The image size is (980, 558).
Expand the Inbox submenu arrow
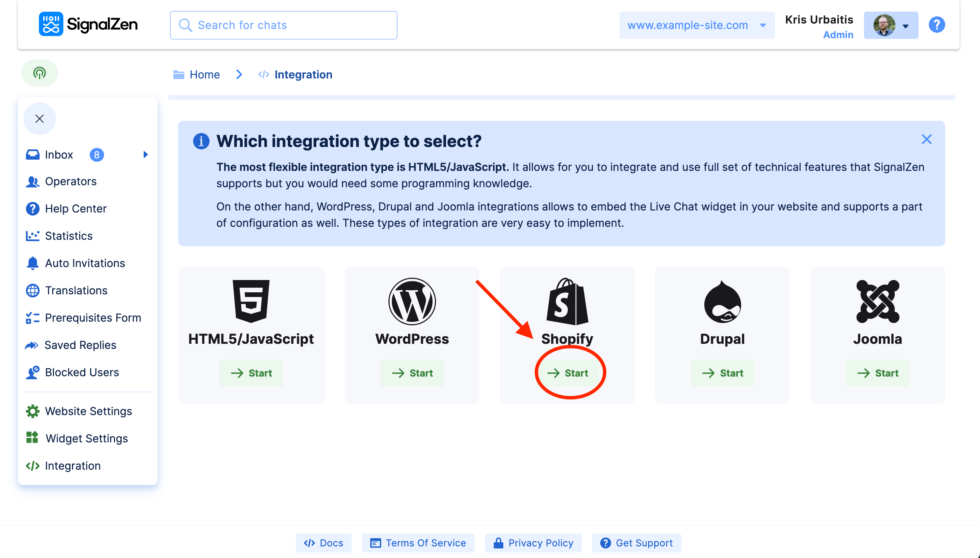coord(145,155)
